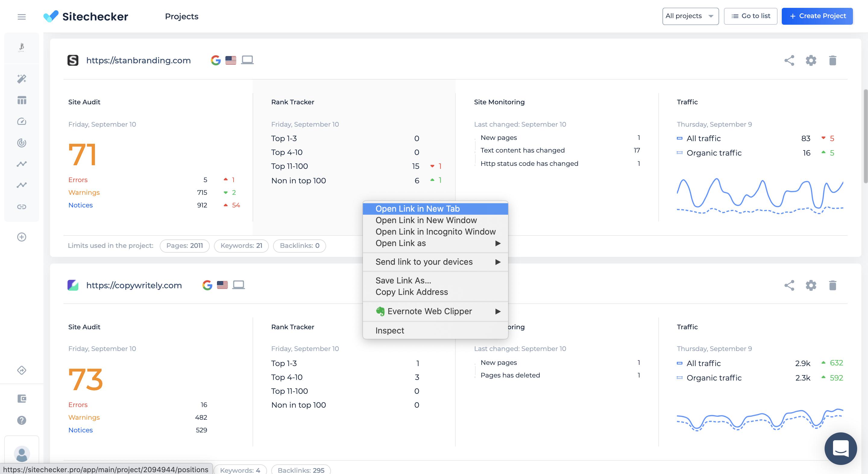
Task: Expand the All projects dropdown
Action: coord(690,16)
